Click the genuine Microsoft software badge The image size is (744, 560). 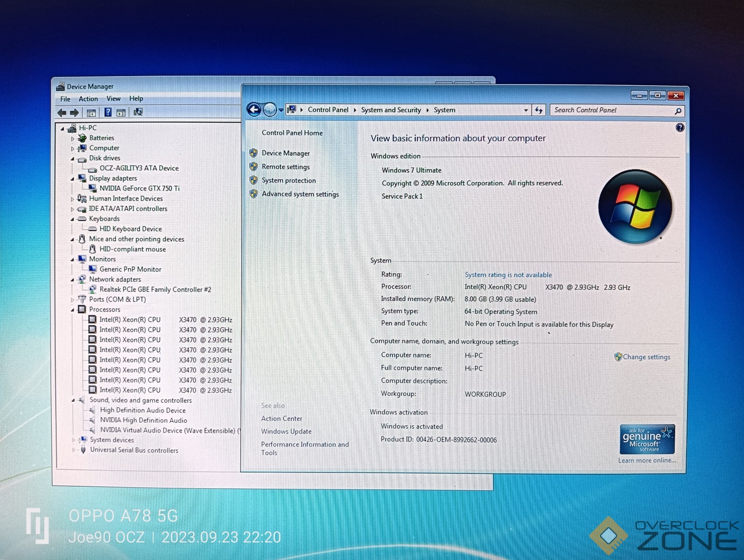[647, 439]
